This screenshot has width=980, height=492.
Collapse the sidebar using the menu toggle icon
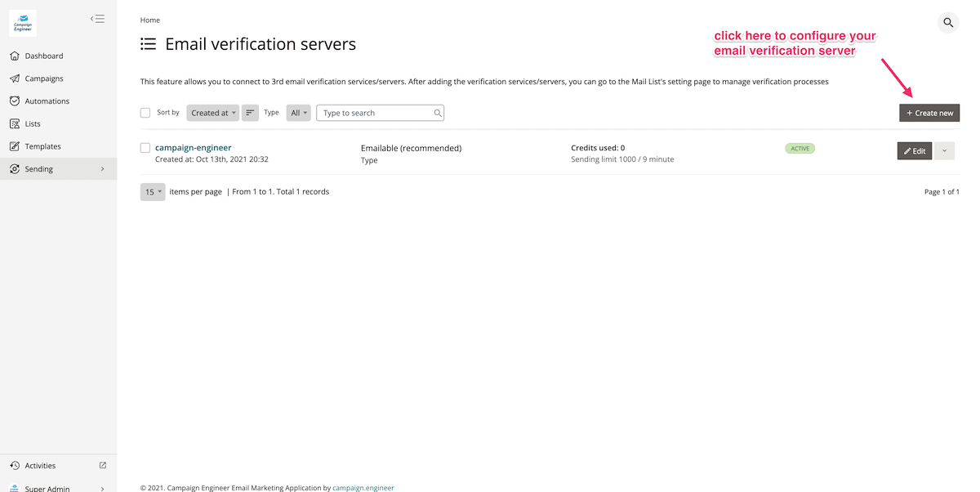pos(97,19)
